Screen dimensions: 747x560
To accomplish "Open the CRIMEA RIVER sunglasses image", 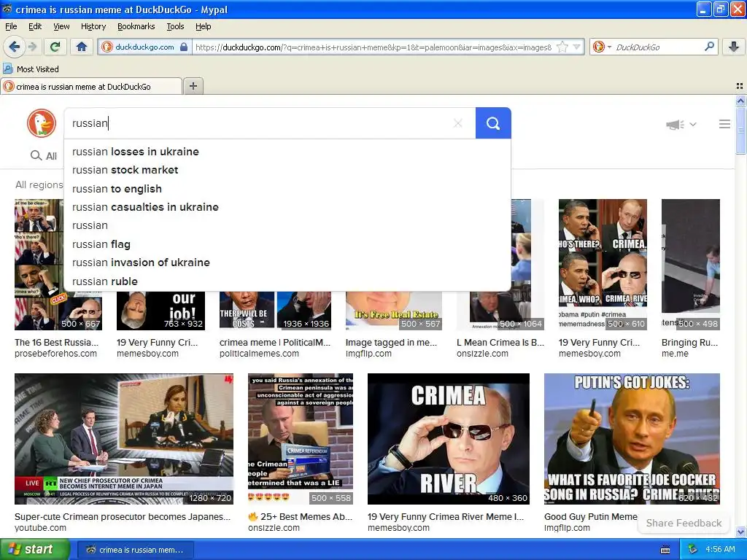I will click(449, 438).
